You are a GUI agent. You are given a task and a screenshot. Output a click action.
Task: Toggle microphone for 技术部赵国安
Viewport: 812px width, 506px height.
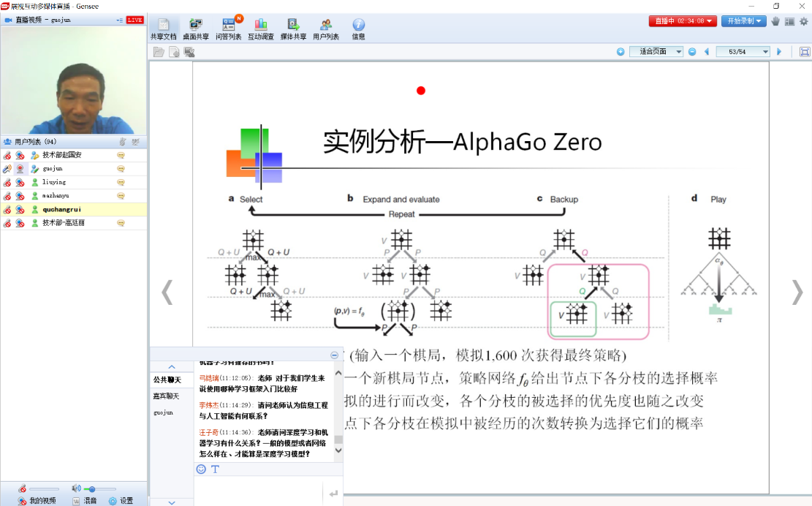[x=7, y=155]
